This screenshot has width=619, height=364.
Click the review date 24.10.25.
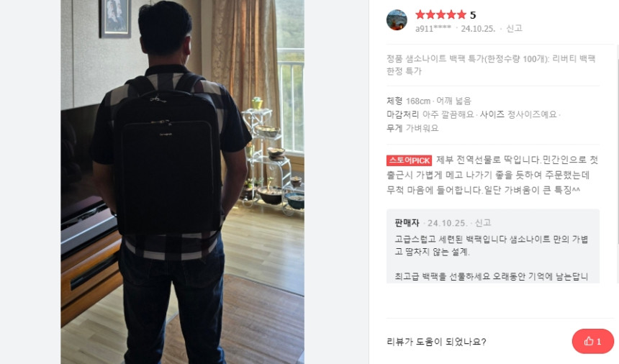click(x=478, y=28)
